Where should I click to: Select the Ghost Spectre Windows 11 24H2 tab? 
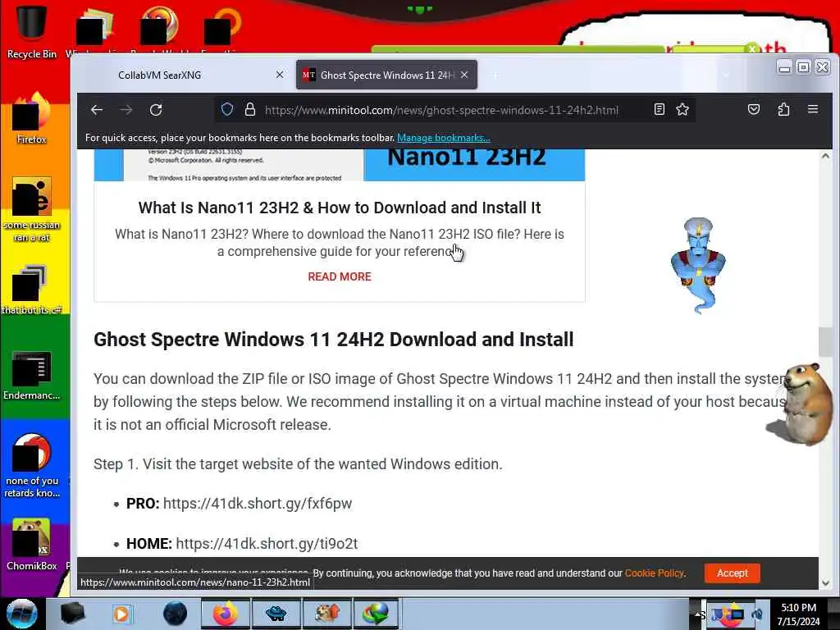(x=386, y=75)
